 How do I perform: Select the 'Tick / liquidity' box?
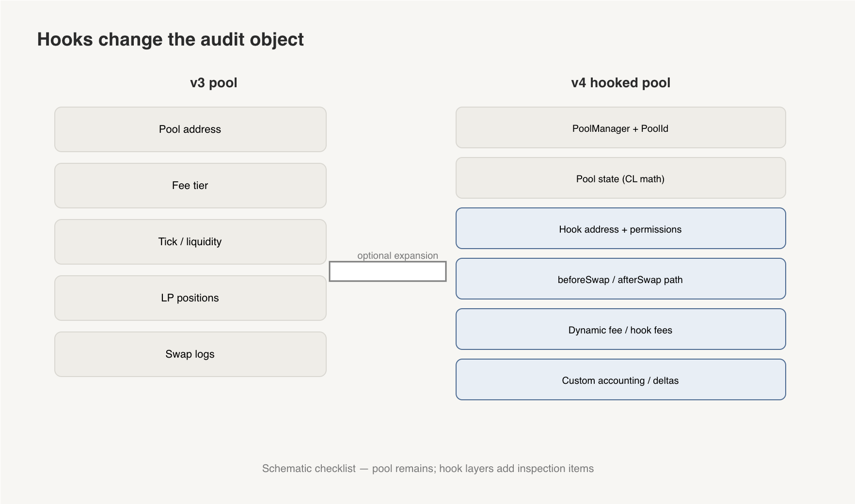point(190,242)
